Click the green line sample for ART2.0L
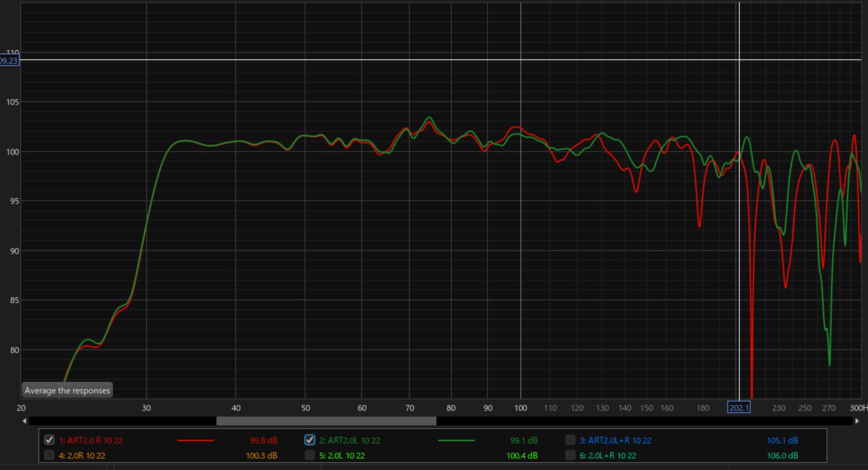This screenshot has height=470, width=868. (456, 440)
